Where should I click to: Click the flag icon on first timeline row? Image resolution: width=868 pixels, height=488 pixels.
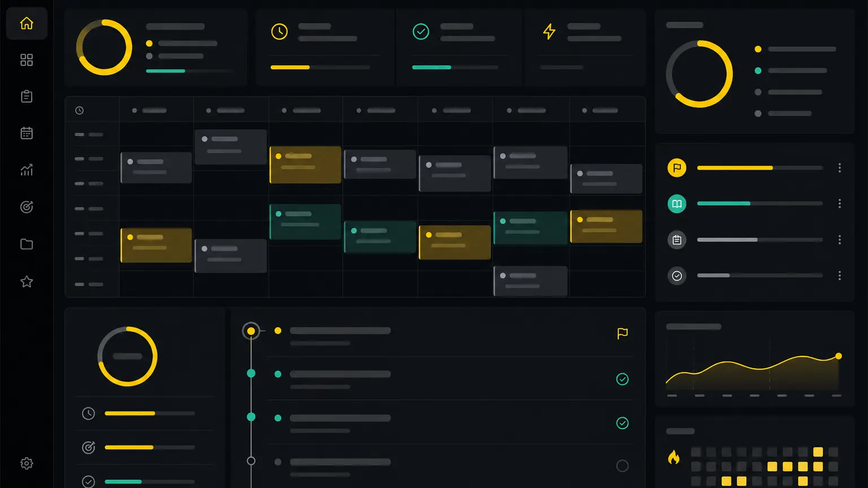[622, 334]
